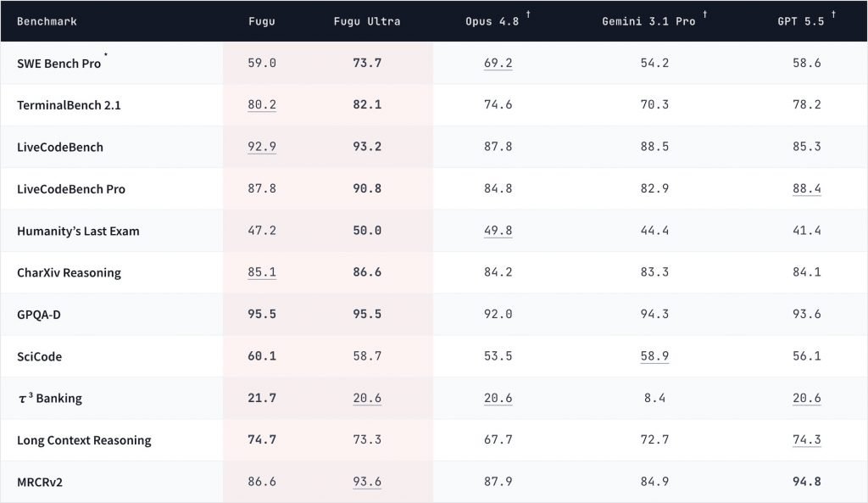868x503 pixels.
Task: Click the Gemini 3.1 Pro header
Action: click(x=648, y=21)
